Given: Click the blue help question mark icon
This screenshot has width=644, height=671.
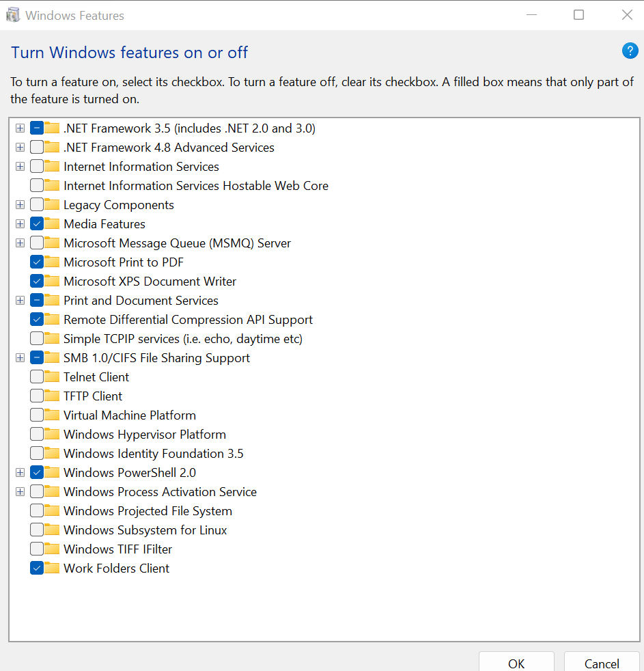Looking at the screenshot, I should click(630, 51).
